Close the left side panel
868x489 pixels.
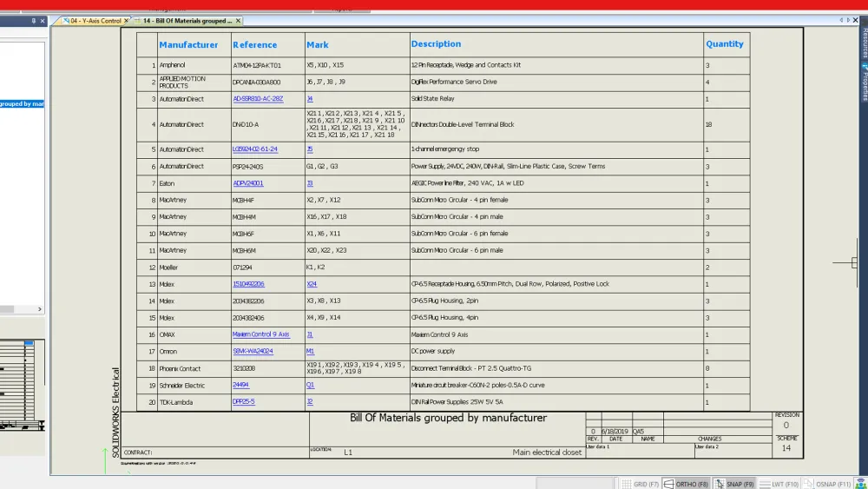(x=42, y=21)
